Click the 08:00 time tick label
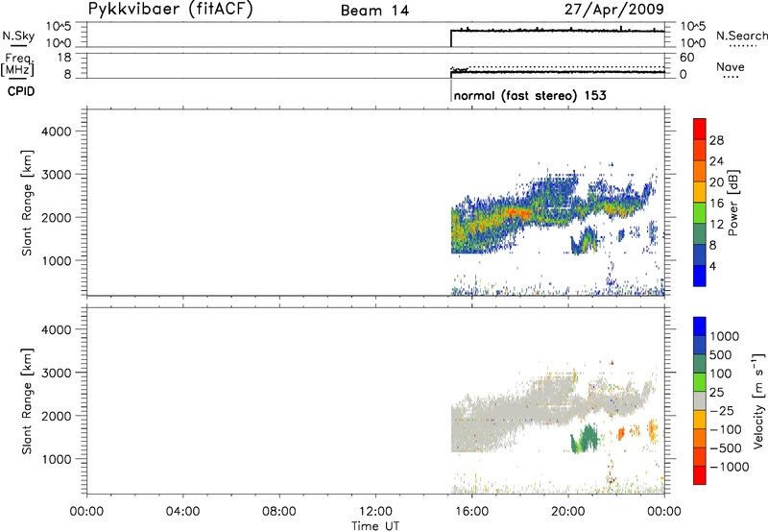The width and height of the screenshot is (768, 532). click(x=279, y=512)
